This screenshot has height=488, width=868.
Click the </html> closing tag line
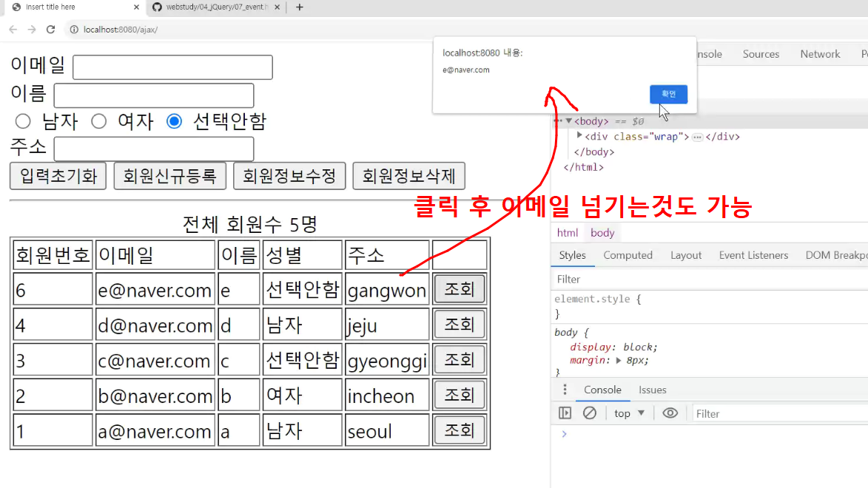pos(583,167)
